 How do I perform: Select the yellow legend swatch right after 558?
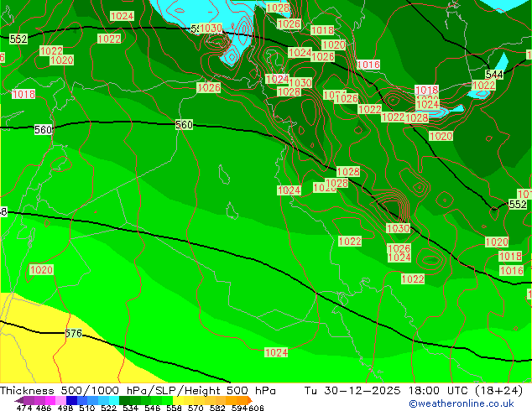[178, 400]
